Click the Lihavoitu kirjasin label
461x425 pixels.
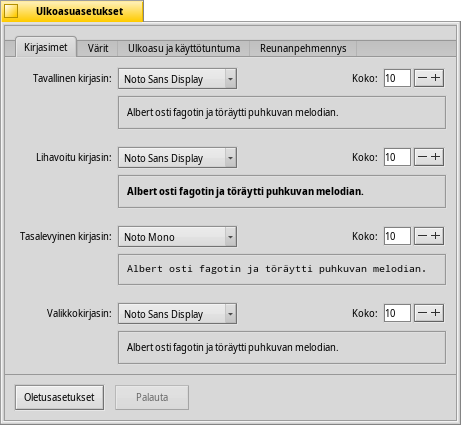(74, 157)
